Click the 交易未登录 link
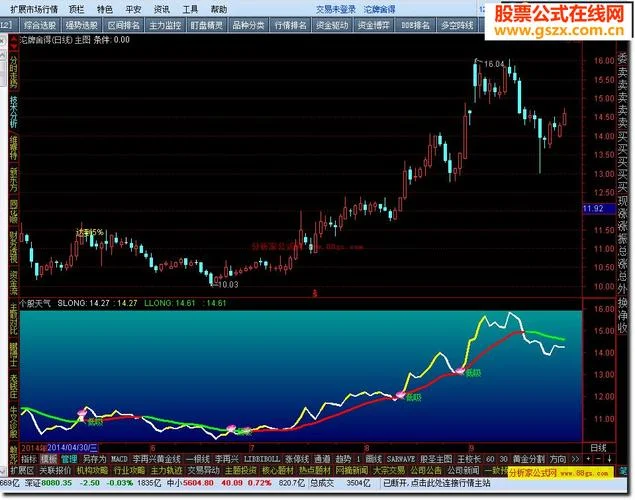The width and height of the screenshot is (635, 500). tap(336, 9)
